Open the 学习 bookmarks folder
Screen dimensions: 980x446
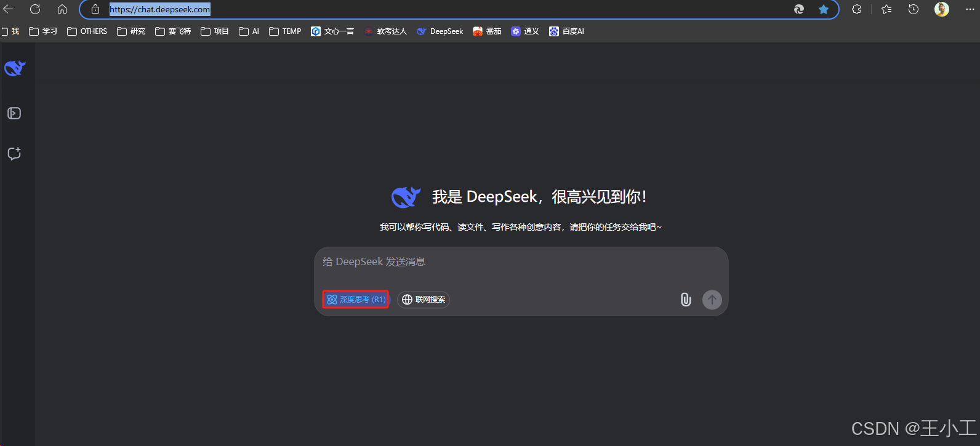pos(43,31)
